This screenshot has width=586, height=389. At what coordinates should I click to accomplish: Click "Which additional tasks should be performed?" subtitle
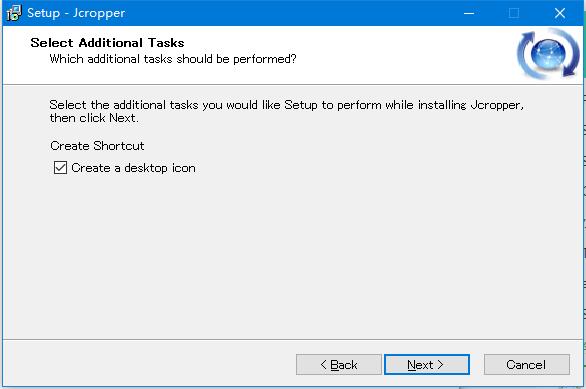[x=173, y=59]
